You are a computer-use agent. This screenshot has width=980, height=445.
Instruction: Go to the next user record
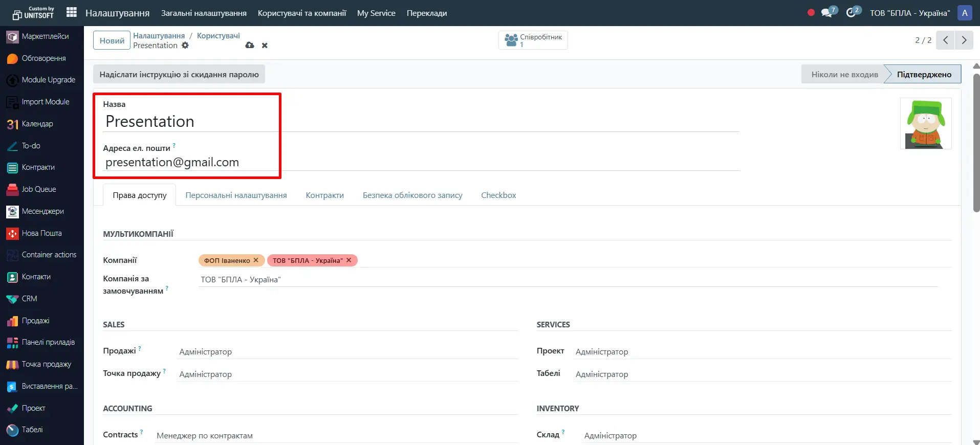[x=964, y=40]
